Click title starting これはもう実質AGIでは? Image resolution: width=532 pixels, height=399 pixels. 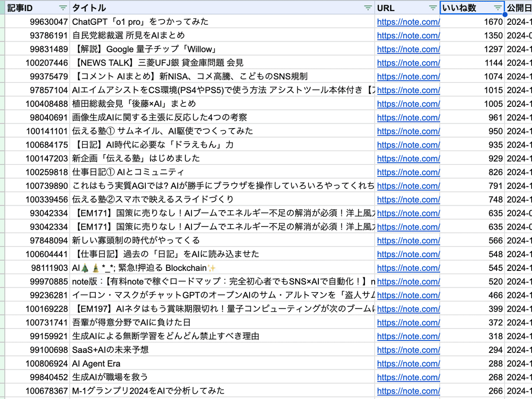[x=223, y=186]
